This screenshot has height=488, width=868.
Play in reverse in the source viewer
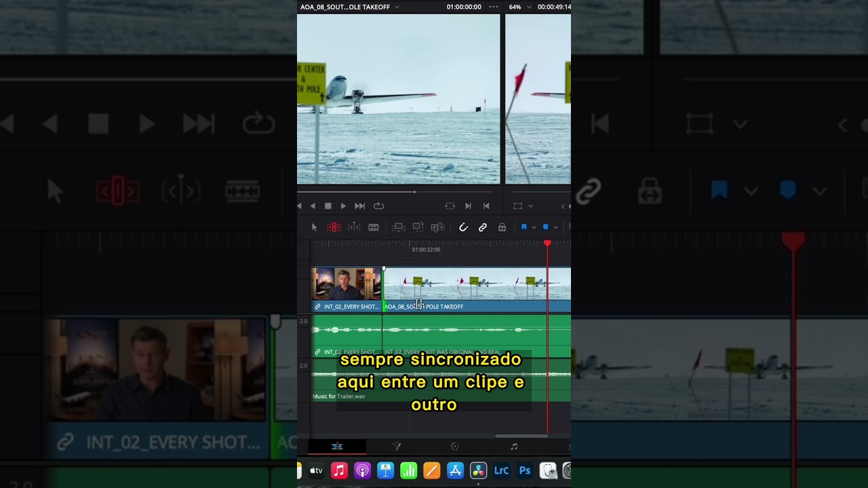point(313,206)
